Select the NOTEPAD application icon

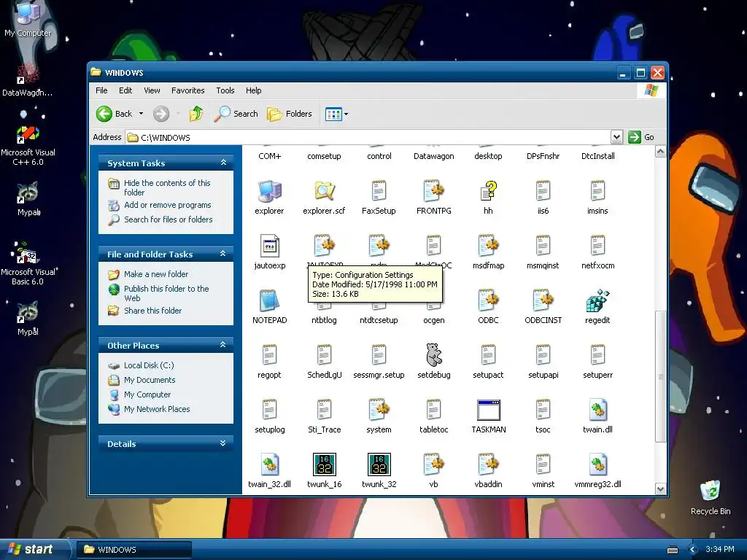tap(270, 301)
